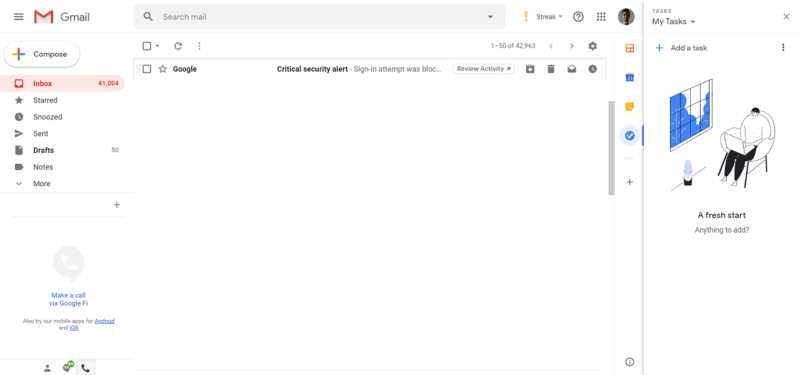Open the account profile avatar
Screen dimensions: 800x375
[x=626, y=17]
